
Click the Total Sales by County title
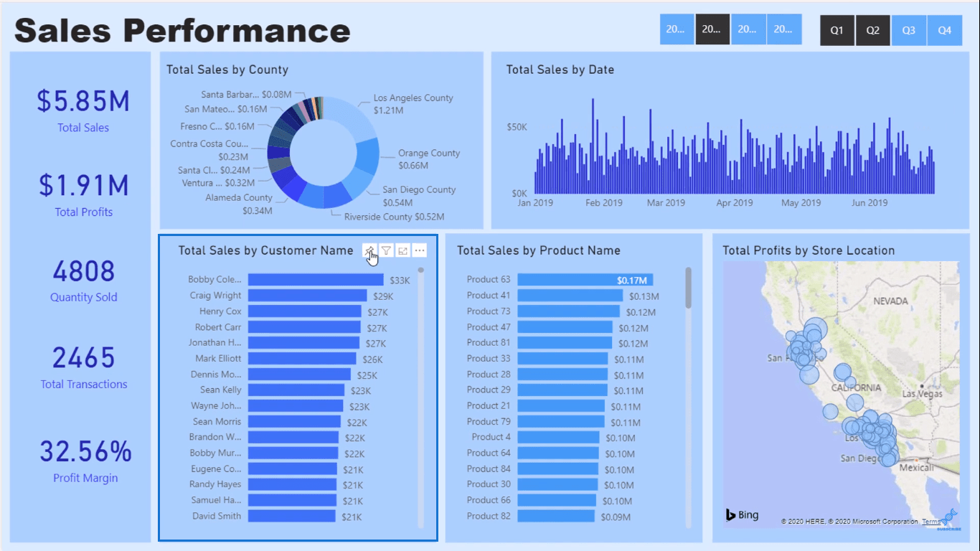(227, 70)
